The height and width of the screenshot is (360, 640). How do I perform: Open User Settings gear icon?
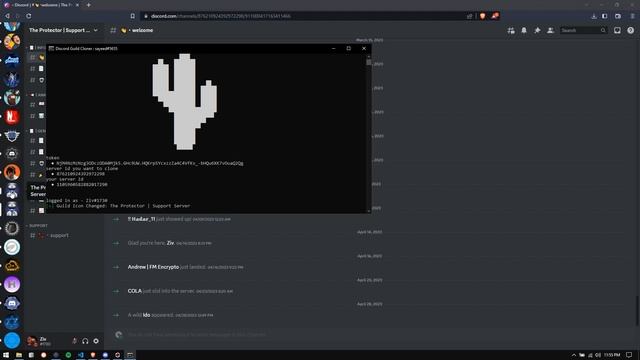coord(96,341)
